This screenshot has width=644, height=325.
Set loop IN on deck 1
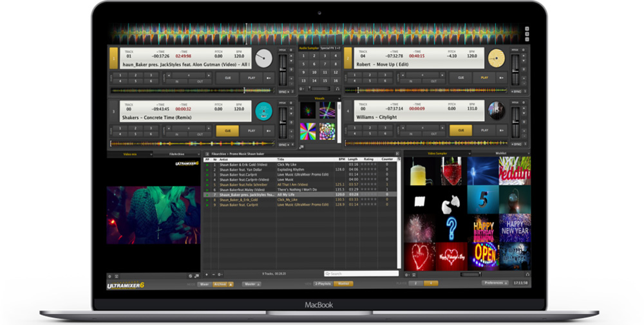tap(177, 82)
